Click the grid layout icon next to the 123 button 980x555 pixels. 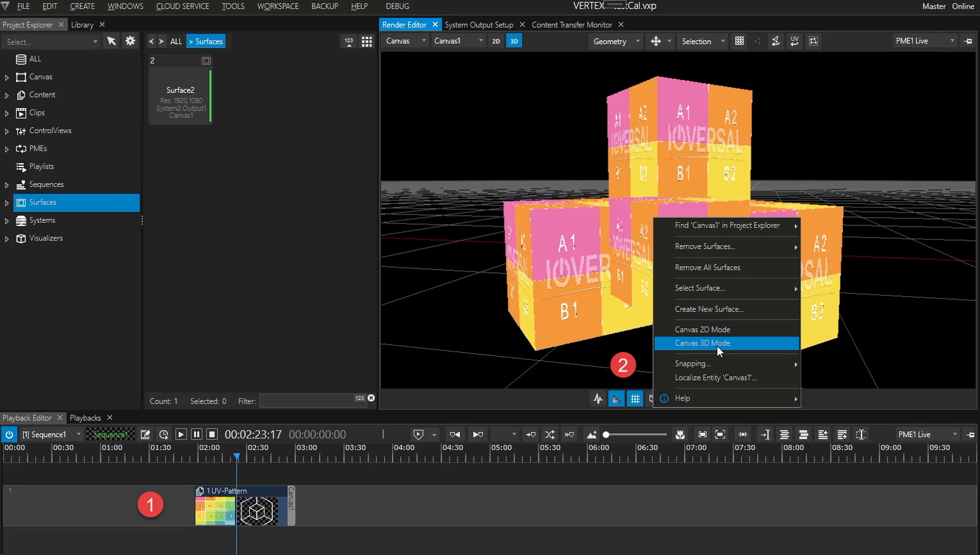[x=366, y=41]
